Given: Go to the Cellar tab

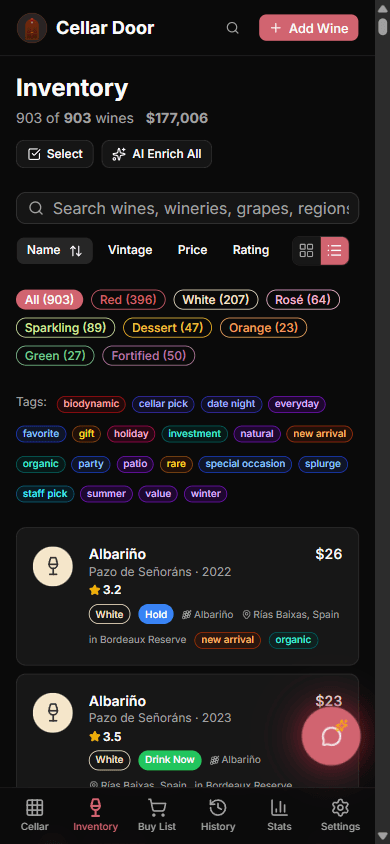Looking at the screenshot, I should point(34,815).
